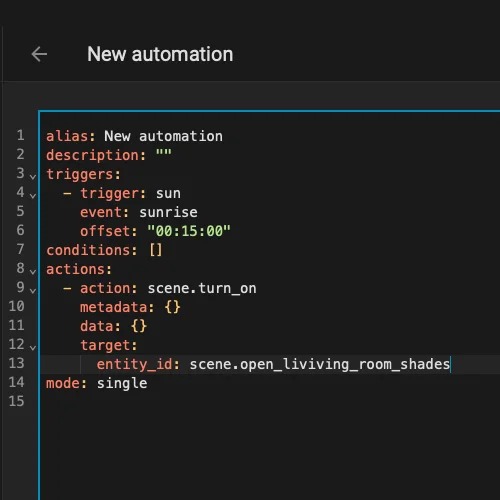Click the offset value "00:15:00"

[x=189, y=231]
